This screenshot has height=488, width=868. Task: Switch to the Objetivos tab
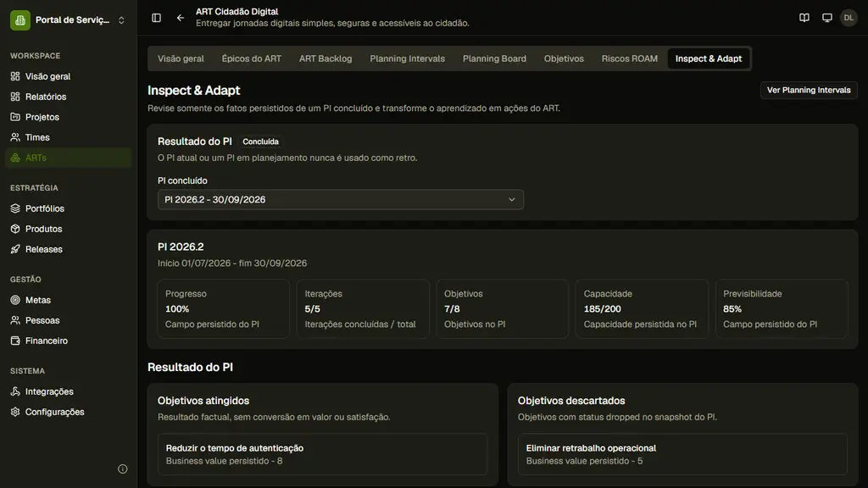(564, 58)
